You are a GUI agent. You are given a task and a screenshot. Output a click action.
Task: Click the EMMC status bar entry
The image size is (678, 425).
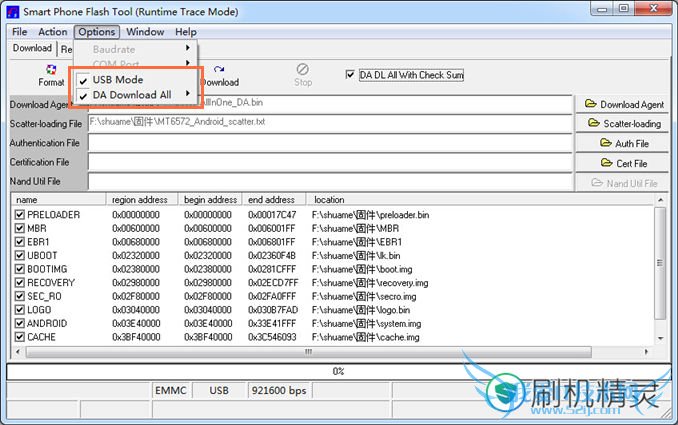click(x=171, y=390)
